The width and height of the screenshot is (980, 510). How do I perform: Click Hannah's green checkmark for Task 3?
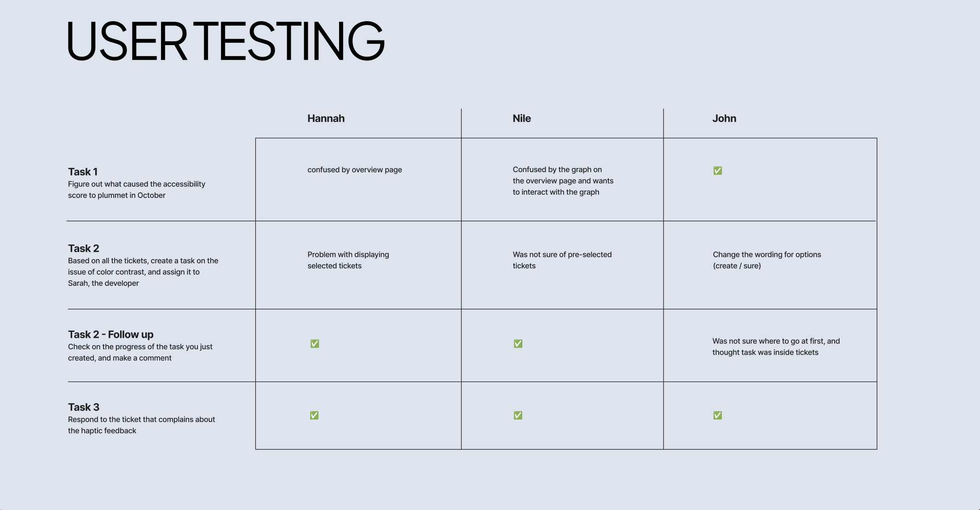tap(314, 416)
